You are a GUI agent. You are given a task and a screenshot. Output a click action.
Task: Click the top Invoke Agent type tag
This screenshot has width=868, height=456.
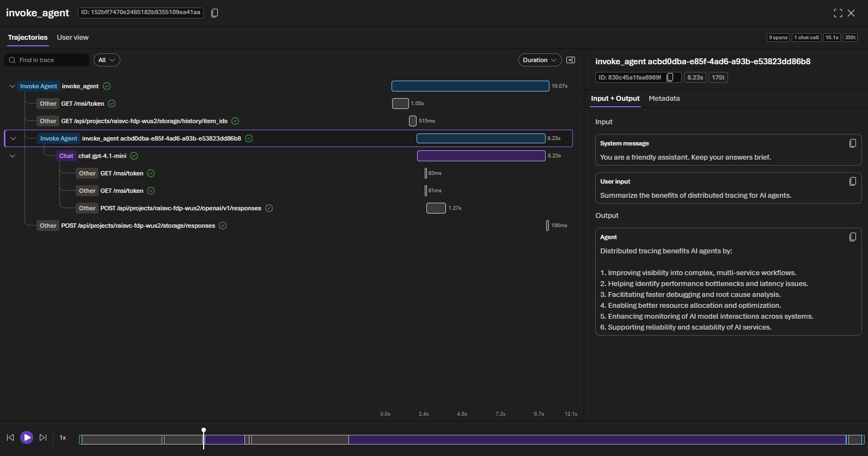[x=39, y=86]
